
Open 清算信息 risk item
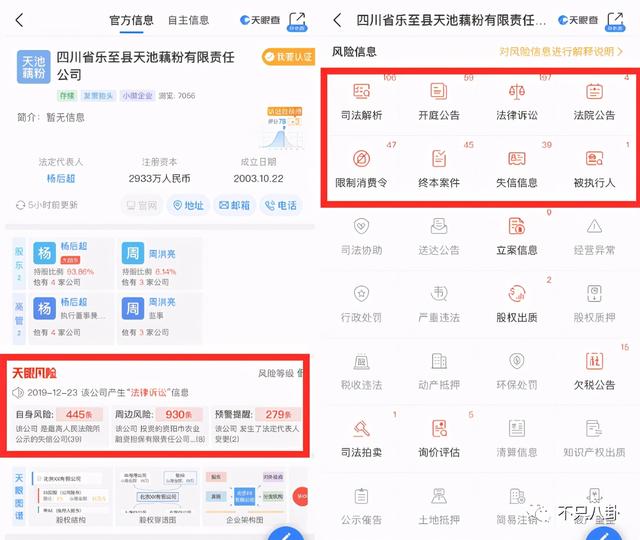[517, 439]
